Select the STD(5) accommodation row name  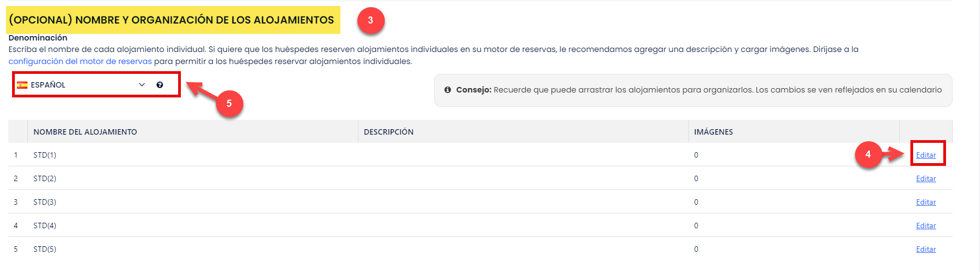(45, 249)
